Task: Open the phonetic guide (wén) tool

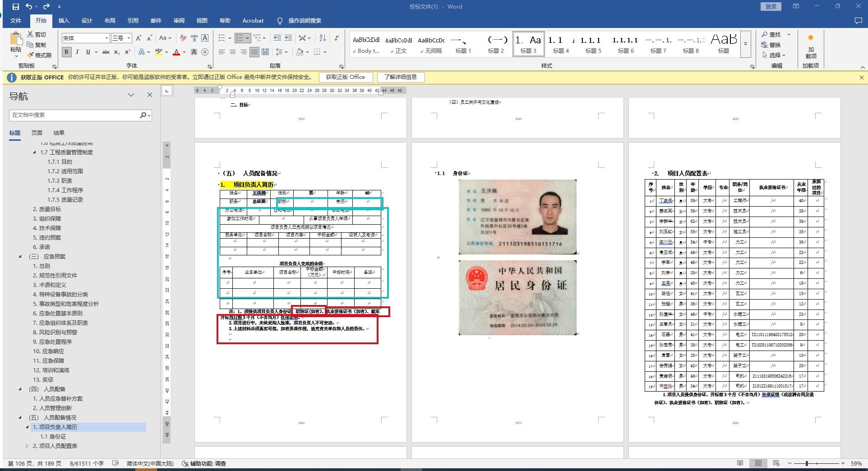Action: [194, 38]
